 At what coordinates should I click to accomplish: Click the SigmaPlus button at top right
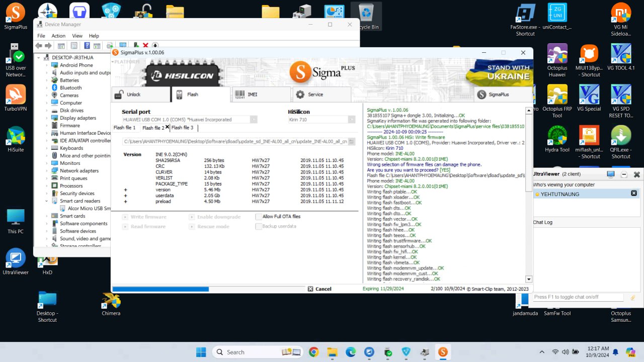[x=503, y=95]
